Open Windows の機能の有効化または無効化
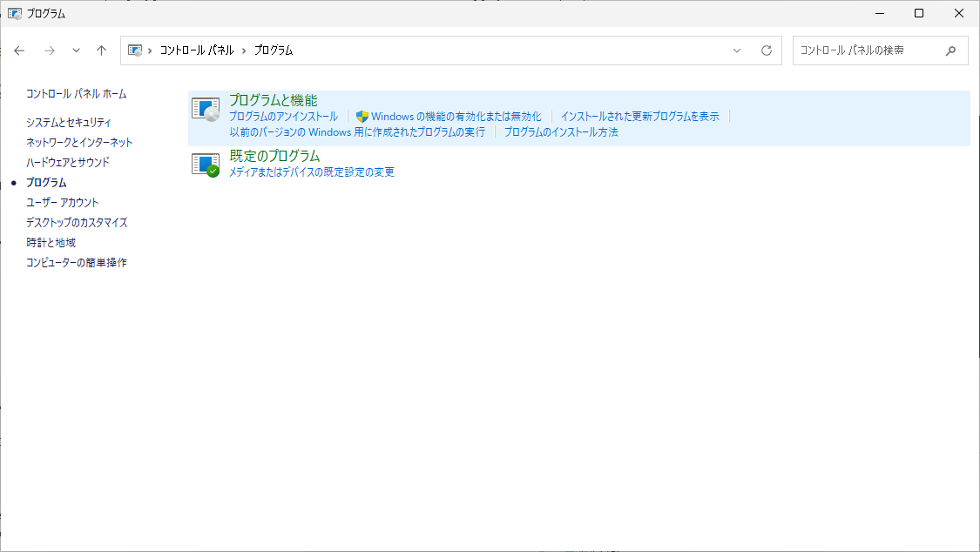This screenshot has height=552, width=980. pos(456,116)
